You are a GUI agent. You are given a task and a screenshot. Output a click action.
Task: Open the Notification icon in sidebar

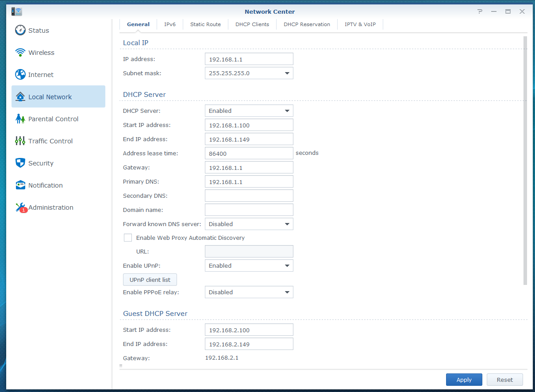20,185
